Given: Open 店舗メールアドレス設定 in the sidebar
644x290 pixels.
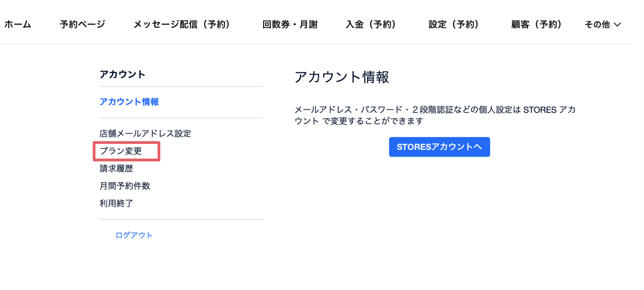Looking at the screenshot, I should coord(145,134).
